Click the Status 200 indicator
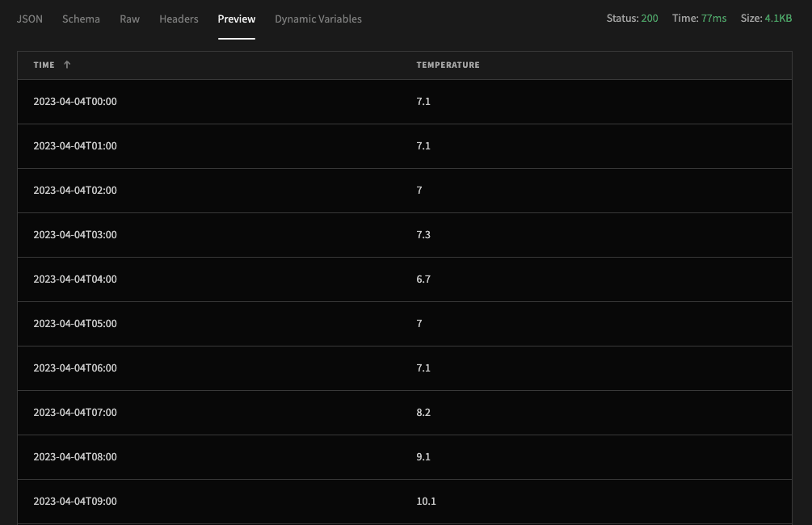Viewport: 812px width, 525px height. pyautogui.click(x=633, y=18)
